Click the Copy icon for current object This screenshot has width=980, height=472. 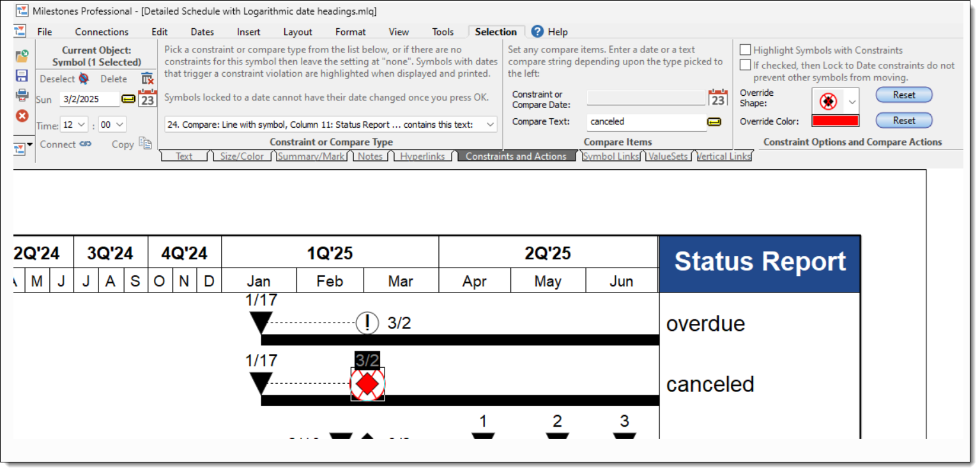pos(145,144)
